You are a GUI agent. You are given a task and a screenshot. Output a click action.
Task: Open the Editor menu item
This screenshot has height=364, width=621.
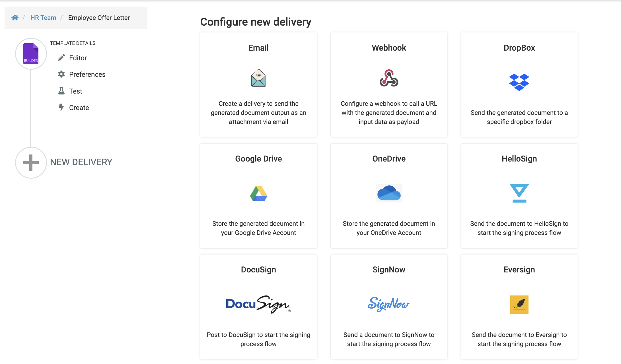coord(78,58)
